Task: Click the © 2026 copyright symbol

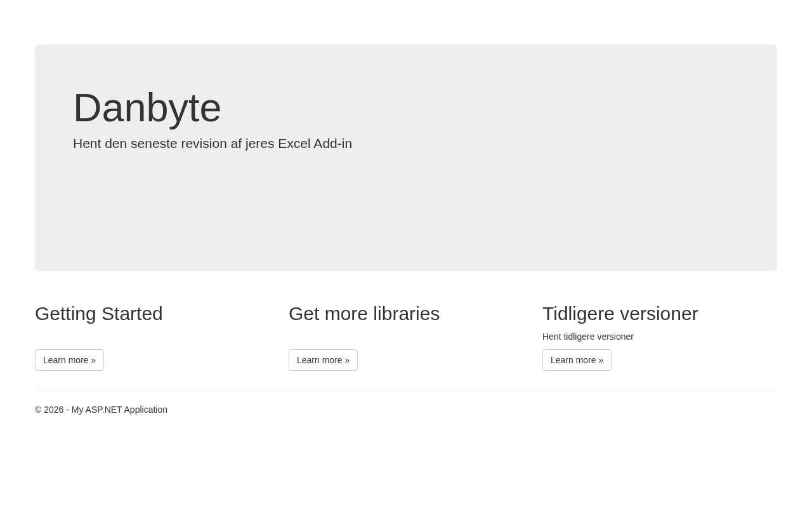Action: (x=39, y=410)
